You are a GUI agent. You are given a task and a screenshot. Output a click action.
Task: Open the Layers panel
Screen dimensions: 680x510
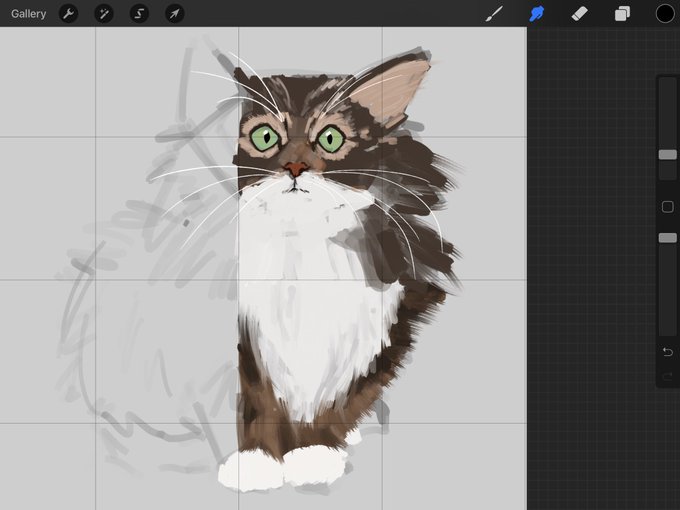(x=622, y=14)
